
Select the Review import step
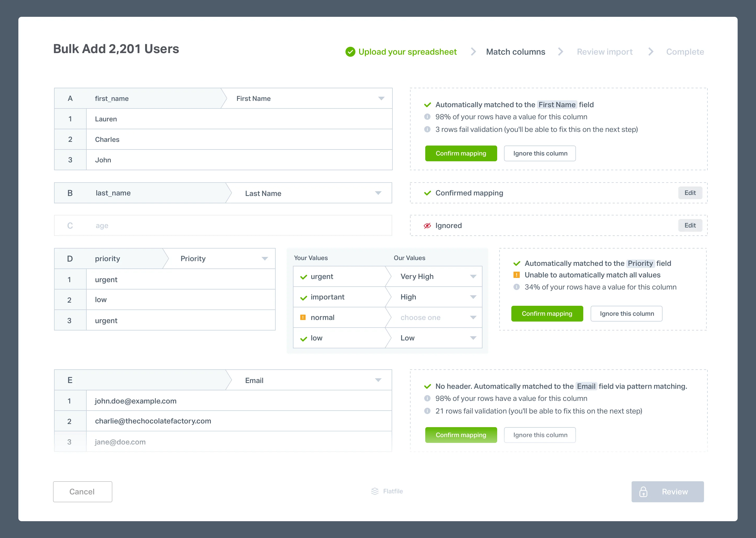pos(605,52)
